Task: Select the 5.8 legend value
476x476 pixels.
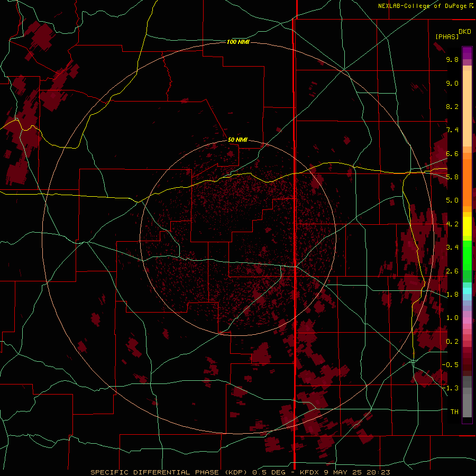Action: click(x=452, y=177)
